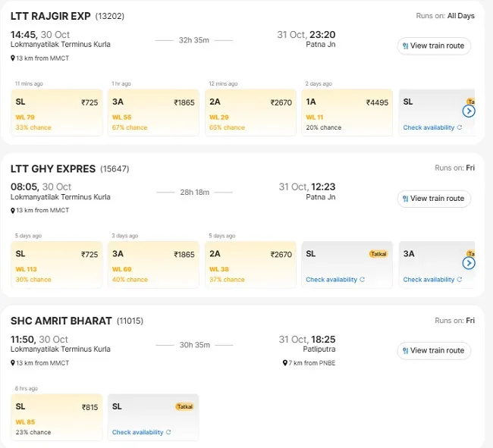This screenshot has width=493, height=448.
Task: Click refresh icon on LTT GHY EXPRES Tatkal 3A card
Action: click(460, 279)
